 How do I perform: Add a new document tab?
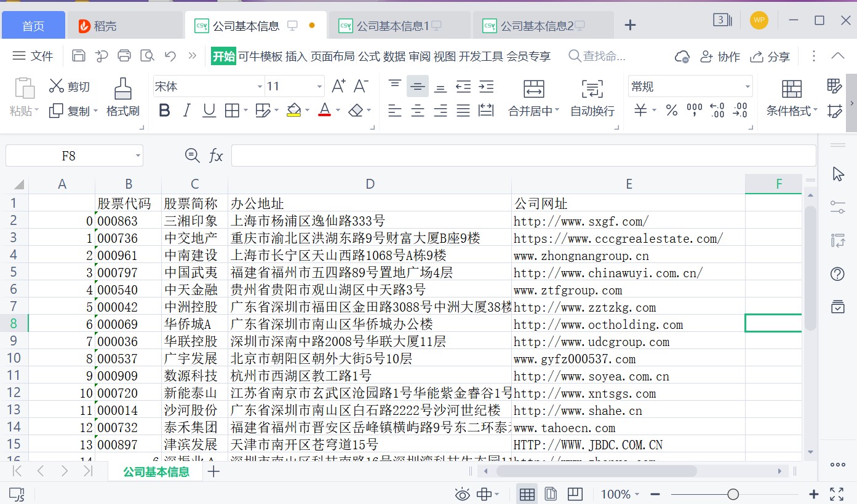tap(630, 25)
